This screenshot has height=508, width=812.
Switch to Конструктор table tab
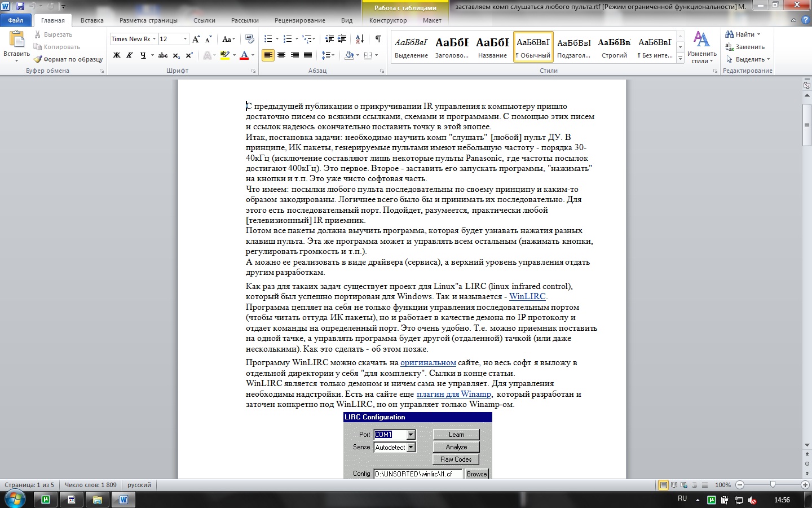coord(388,20)
